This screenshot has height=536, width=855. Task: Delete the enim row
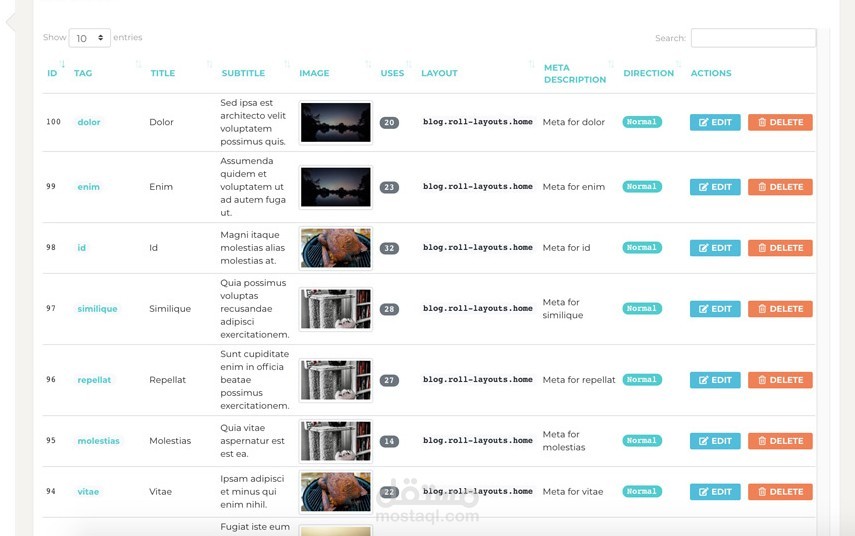(780, 186)
